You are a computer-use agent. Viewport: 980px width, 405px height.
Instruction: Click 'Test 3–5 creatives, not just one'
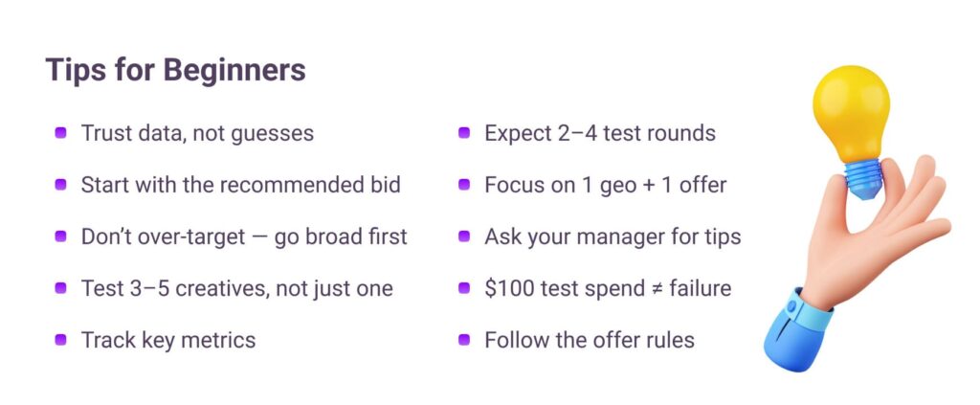237,288
